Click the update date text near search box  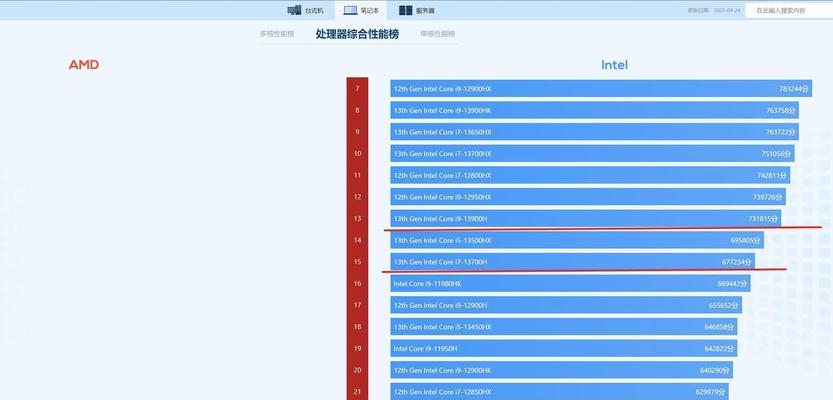(x=714, y=11)
